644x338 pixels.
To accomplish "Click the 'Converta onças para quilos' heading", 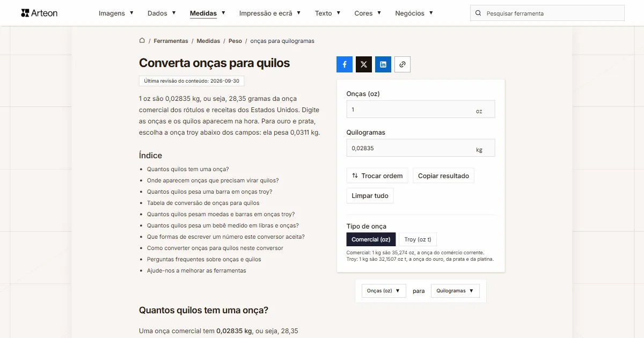I will [x=214, y=63].
